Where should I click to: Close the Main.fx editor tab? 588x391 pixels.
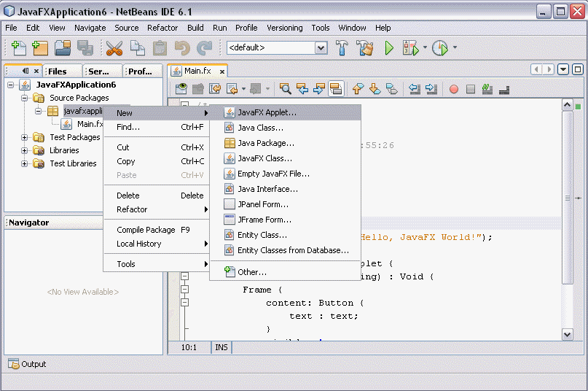[222, 71]
